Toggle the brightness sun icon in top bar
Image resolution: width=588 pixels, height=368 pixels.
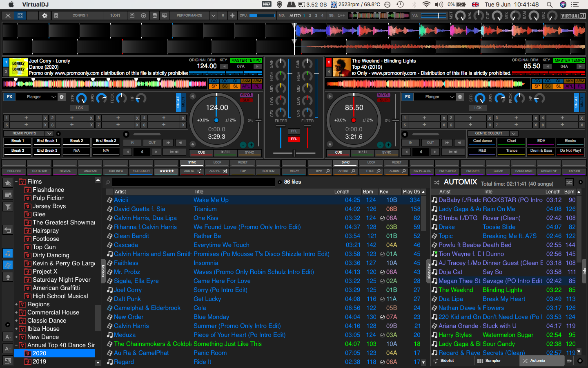[232, 16]
